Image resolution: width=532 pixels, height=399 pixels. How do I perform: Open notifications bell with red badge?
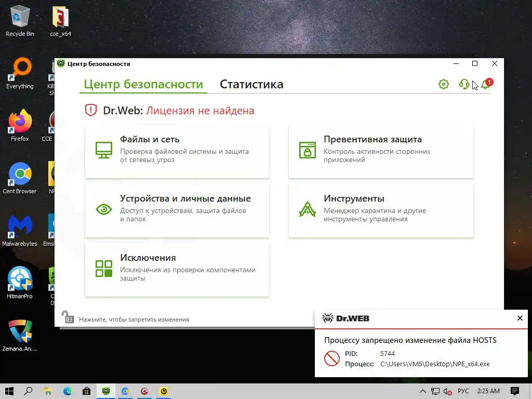click(486, 84)
